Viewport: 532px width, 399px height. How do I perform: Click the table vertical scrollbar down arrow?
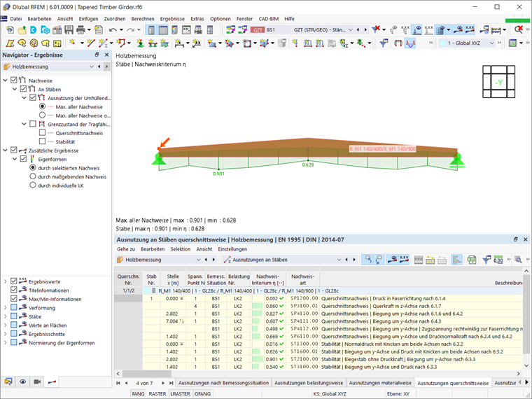pyautogui.click(x=526, y=365)
